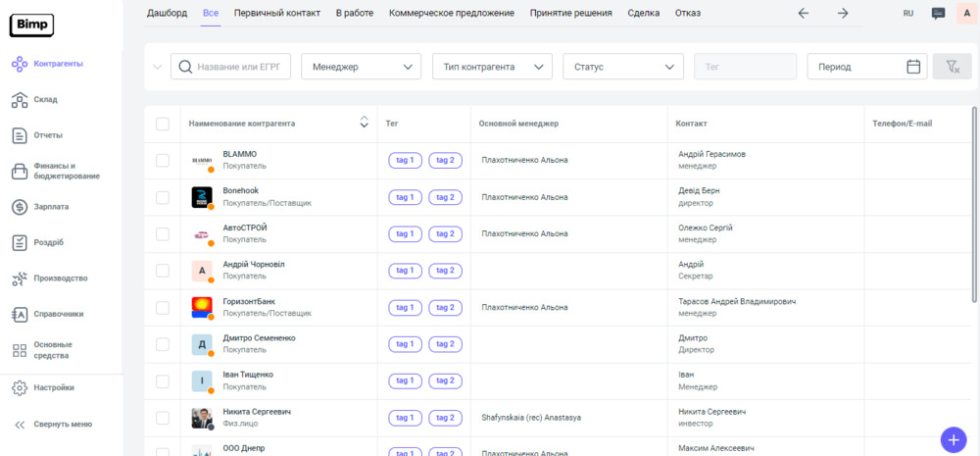980x456 pixels.
Task: Open the Производство production icon
Action: click(19, 279)
